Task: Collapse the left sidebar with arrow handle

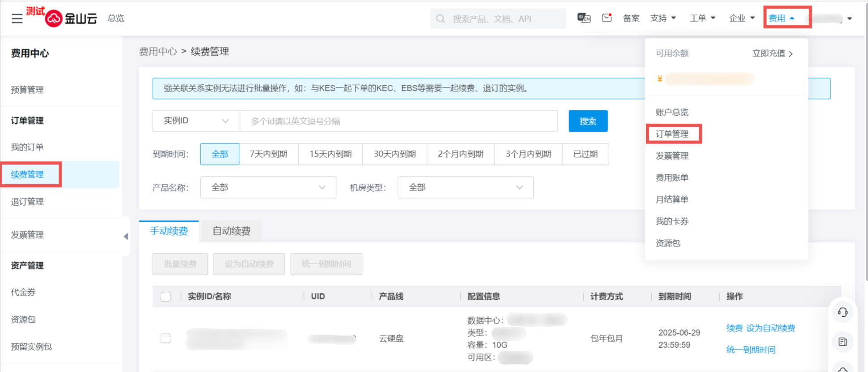Action: click(x=126, y=236)
